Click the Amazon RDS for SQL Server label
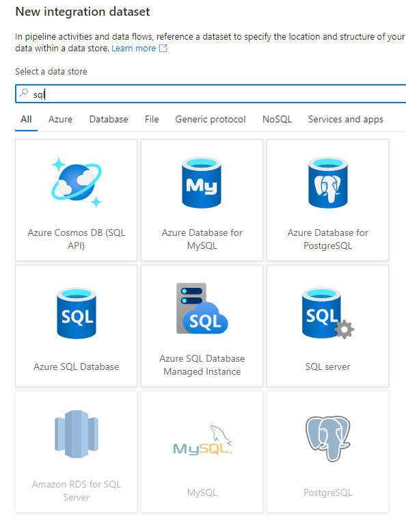The height and width of the screenshot is (532, 406). pyautogui.click(x=77, y=491)
